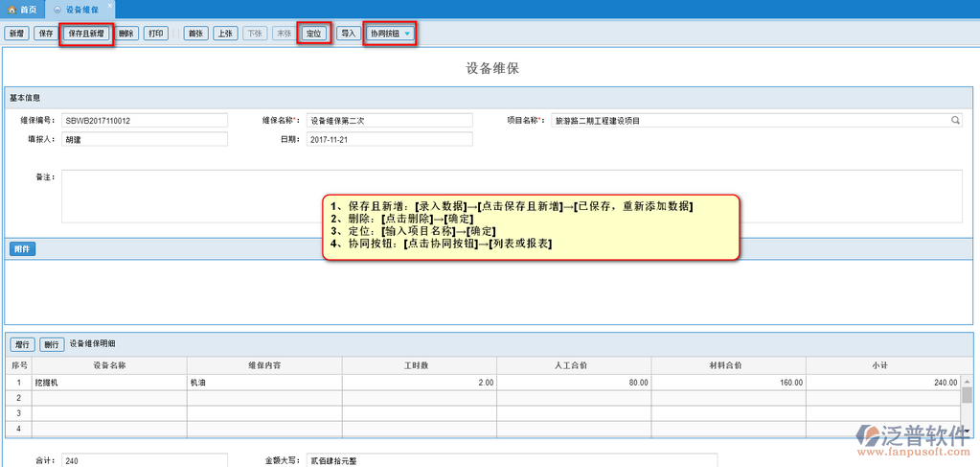Click the 导入 import button
The height and width of the screenshot is (467, 980).
tap(348, 34)
